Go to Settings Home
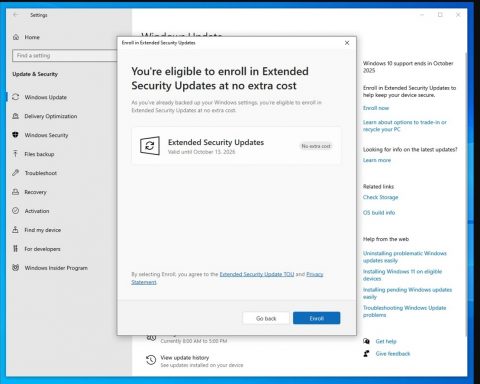This screenshot has width=480, height=384. tap(32, 37)
